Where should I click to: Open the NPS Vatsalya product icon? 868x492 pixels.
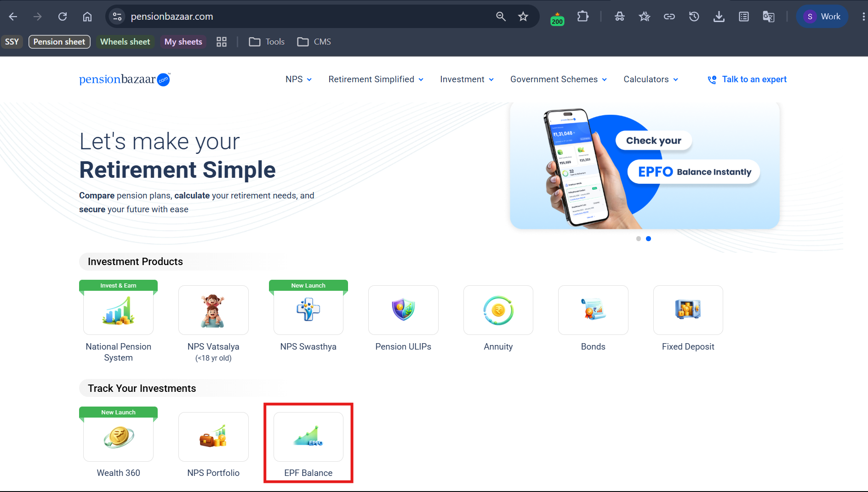point(213,310)
